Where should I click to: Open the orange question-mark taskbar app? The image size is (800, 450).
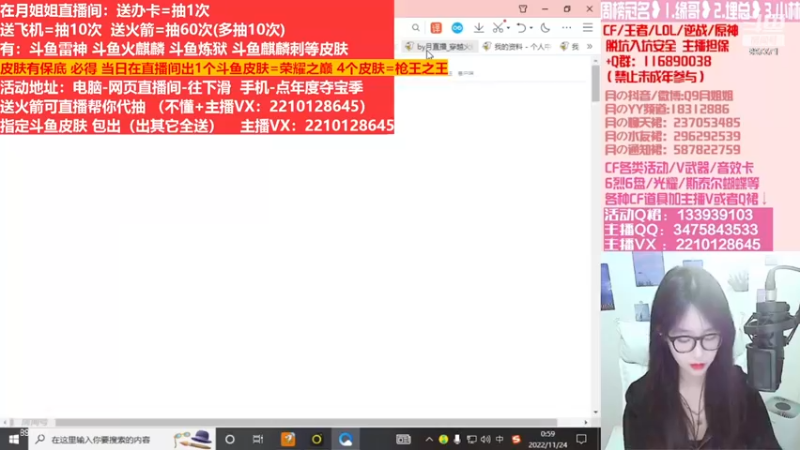288,439
